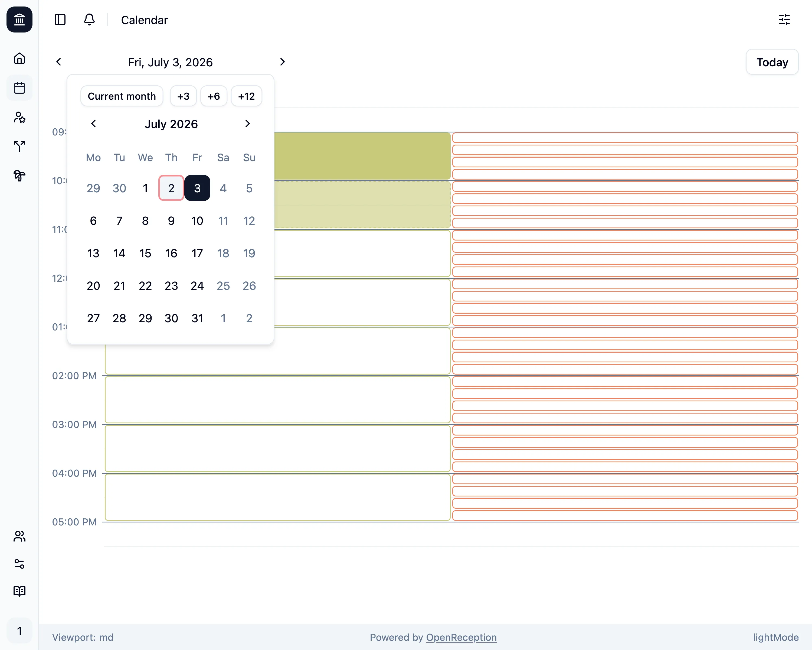Screen dimensions: 812x650
Task: Select July 22 in the calendar
Action: click(145, 286)
